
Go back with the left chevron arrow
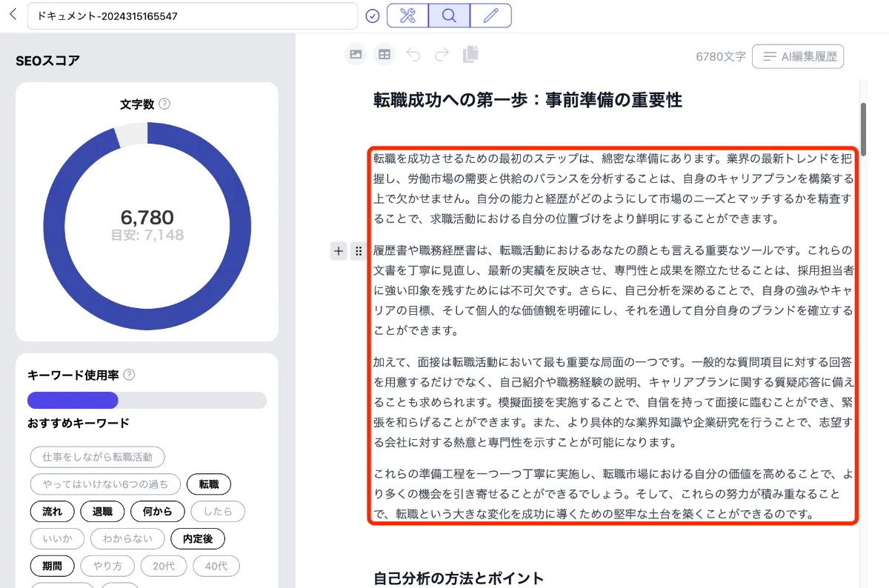click(x=13, y=15)
